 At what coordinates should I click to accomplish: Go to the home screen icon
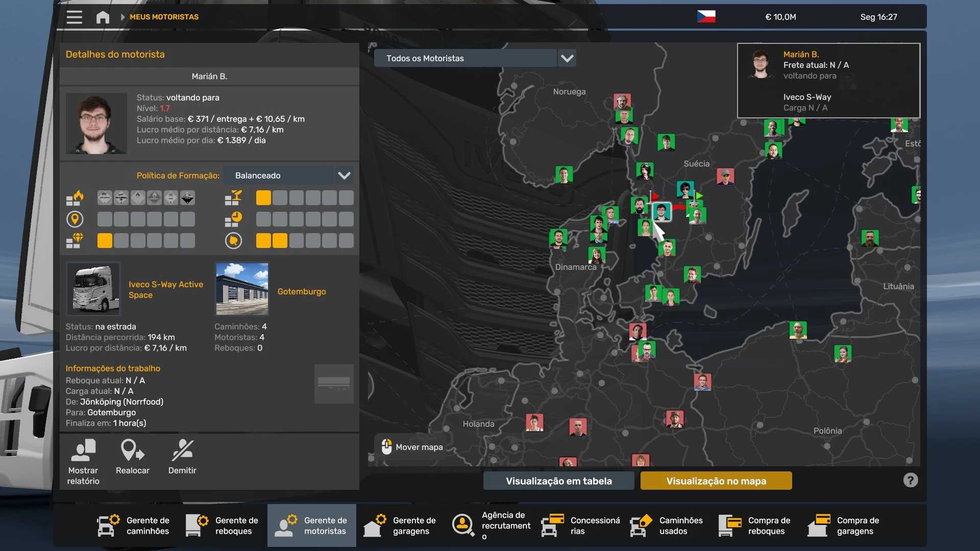pyautogui.click(x=103, y=17)
